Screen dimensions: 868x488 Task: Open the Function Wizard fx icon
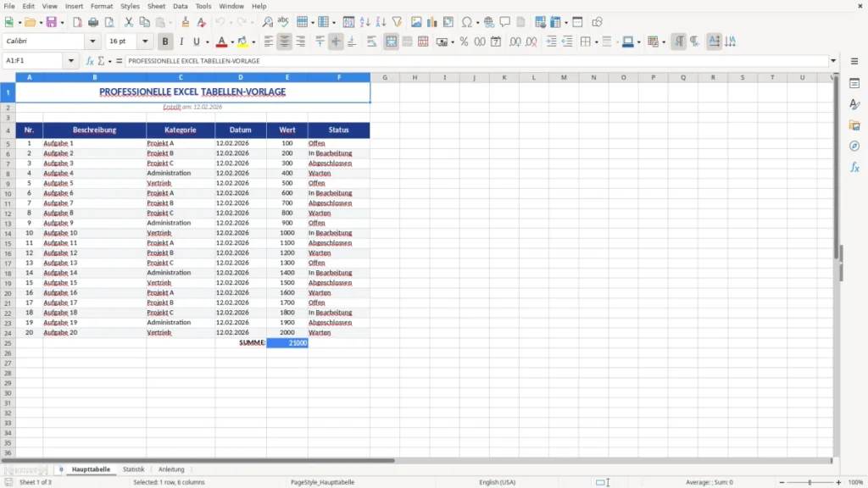90,61
